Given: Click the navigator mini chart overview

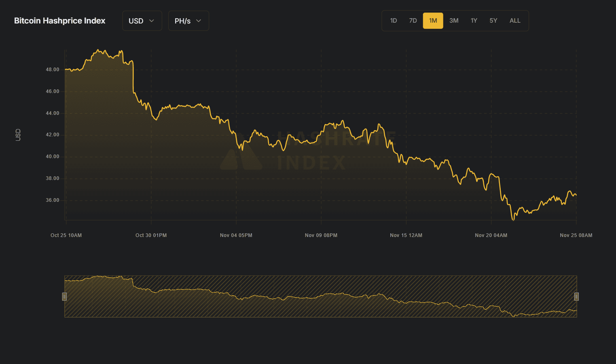Looking at the screenshot, I should [320, 296].
